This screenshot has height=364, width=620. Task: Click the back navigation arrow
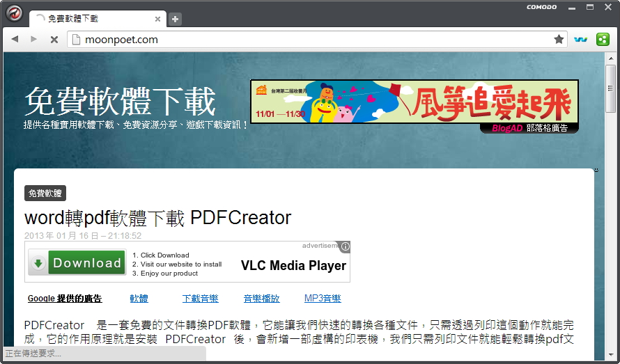coord(15,40)
